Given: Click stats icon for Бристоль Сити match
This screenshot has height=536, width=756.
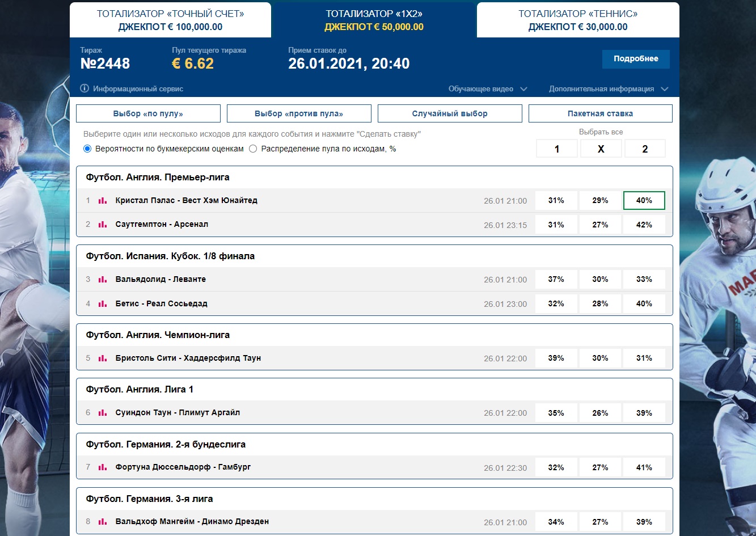Looking at the screenshot, I should 103,358.
